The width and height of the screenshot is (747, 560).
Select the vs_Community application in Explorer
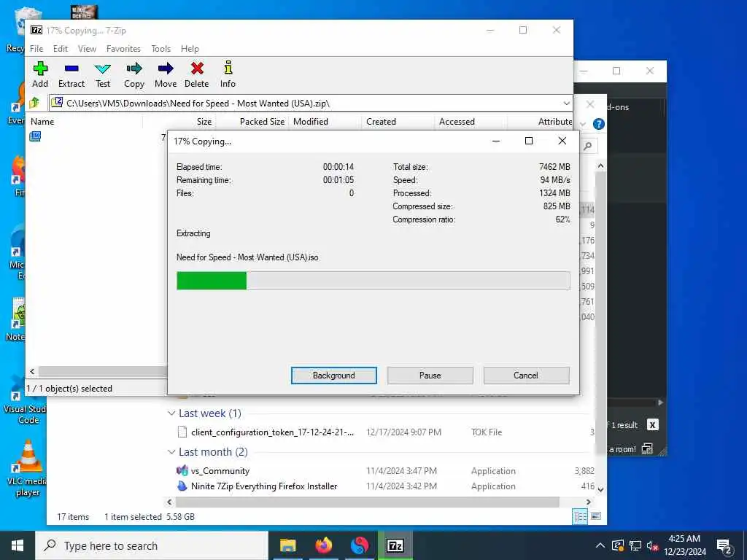(x=220, y=470)
